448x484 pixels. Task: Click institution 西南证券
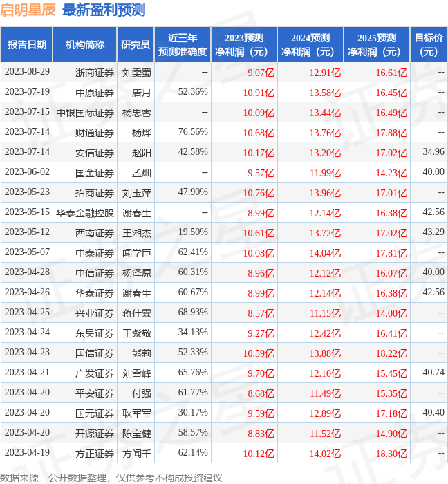95,234
